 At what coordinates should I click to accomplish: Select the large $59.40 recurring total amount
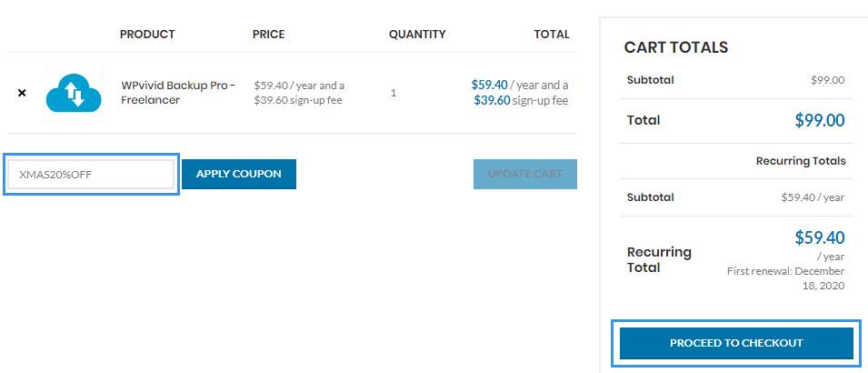click(820, 237)
